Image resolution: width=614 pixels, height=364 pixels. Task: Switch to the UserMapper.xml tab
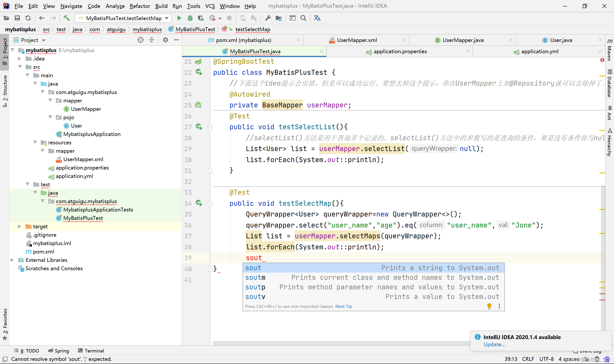(356, 40)
